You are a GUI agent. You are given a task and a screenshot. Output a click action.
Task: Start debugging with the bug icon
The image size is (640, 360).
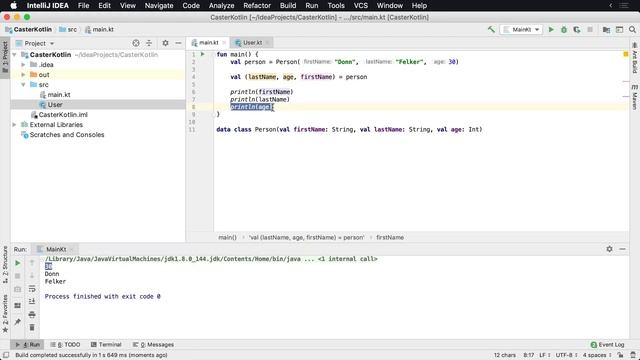tap(564, 29)
